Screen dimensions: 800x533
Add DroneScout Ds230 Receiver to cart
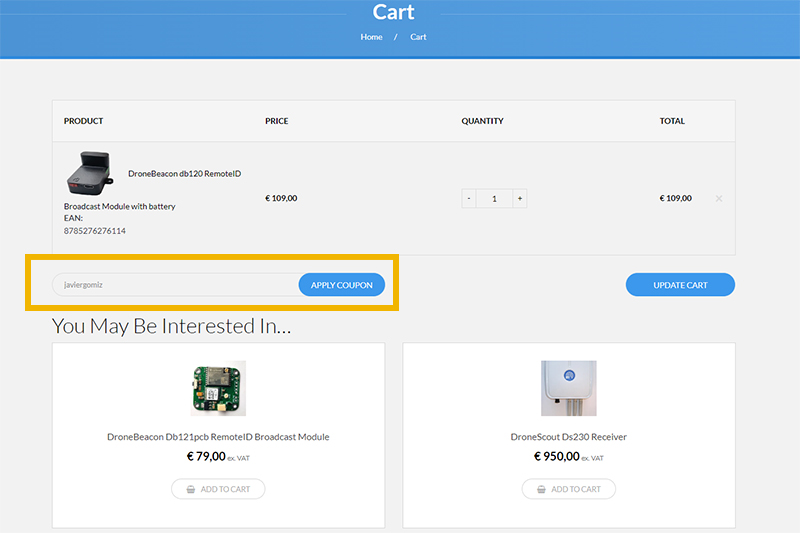pos(568,489)
